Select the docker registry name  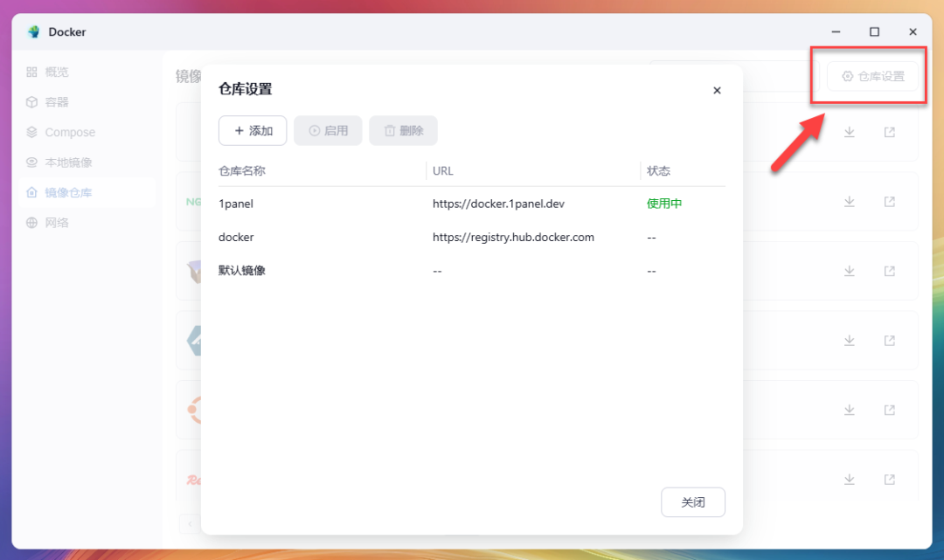pyautogui.click(x=236, y=237)
